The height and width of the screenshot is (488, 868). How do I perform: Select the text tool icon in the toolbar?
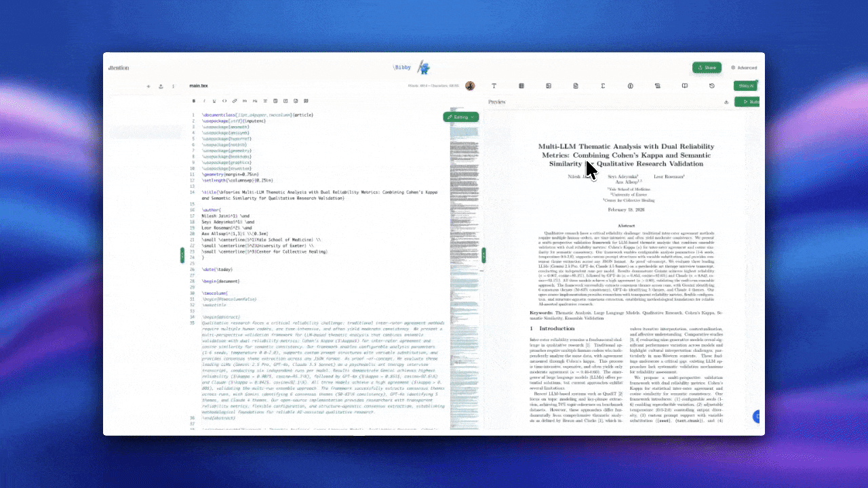click(x=494, y=85)
